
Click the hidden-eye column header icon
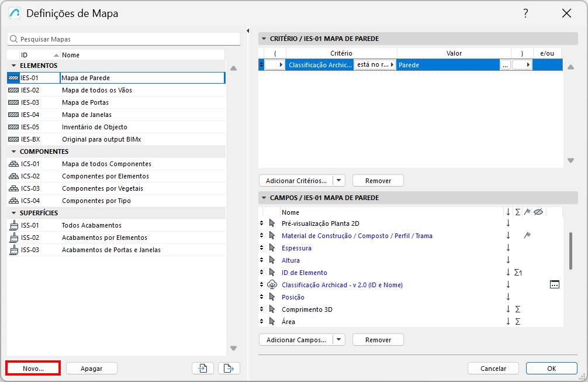point(538,212)
